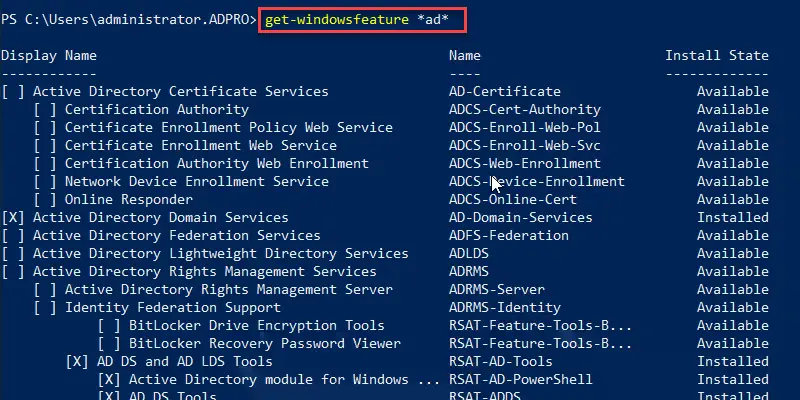Click the Installed state for AD-Domain-Services

[x=733, y=217]
